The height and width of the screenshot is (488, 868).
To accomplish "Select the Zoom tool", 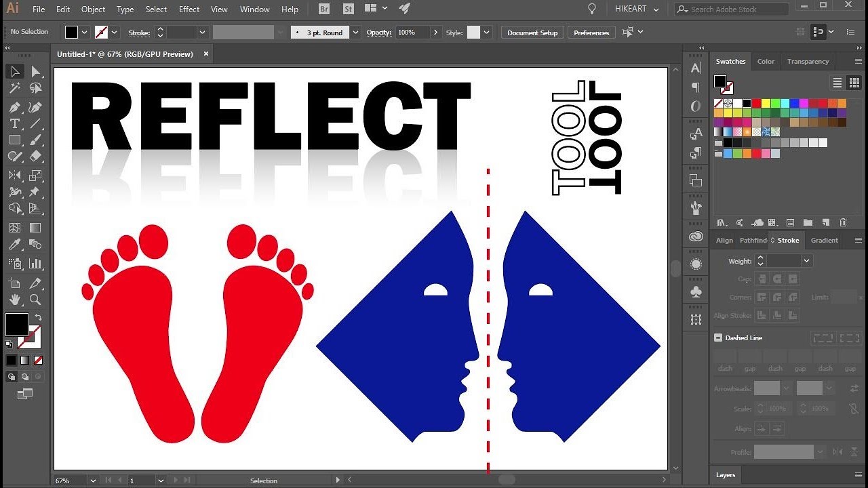I will [35, 298].
